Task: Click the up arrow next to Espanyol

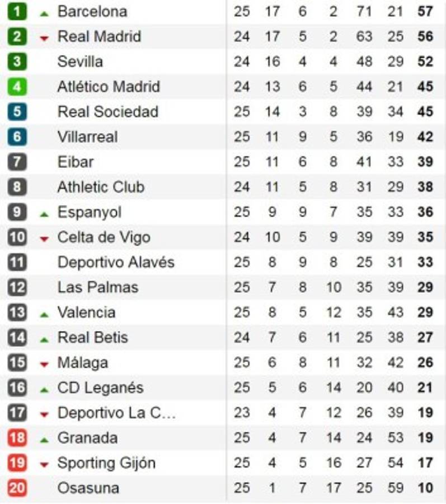Action: click(x=44, y=214)
